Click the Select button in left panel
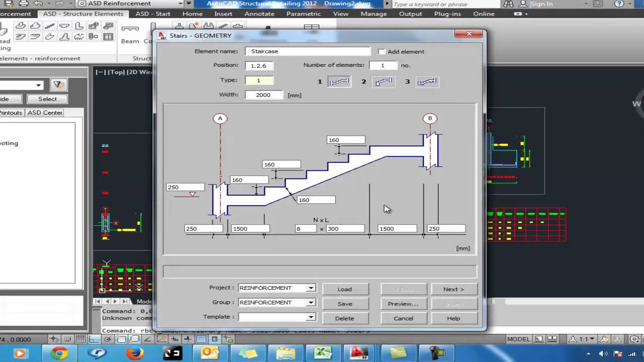 [47, 99]
